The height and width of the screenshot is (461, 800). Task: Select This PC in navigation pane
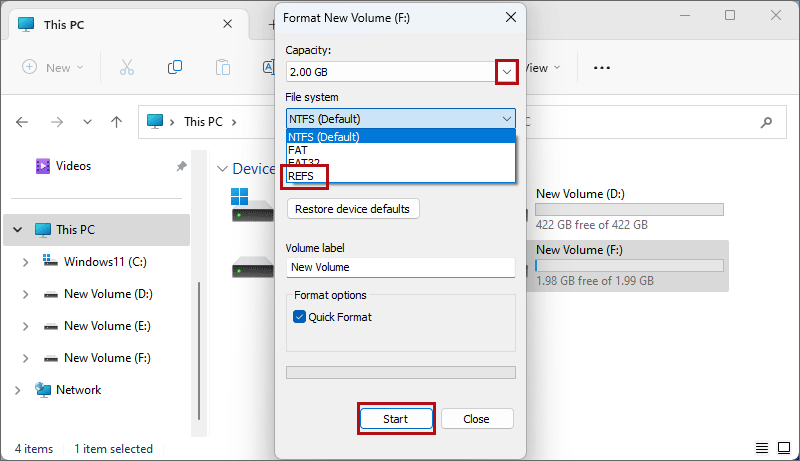tap(96, 229)
